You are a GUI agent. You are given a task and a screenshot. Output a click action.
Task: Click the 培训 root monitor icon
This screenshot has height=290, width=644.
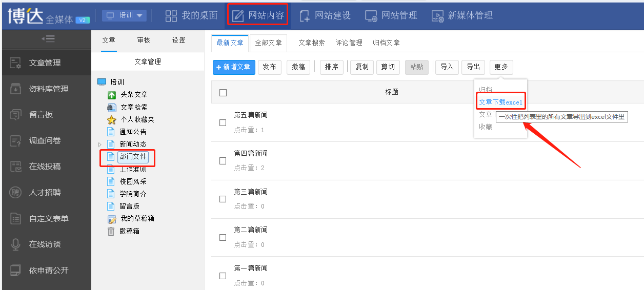pyautogui.click(x=102, y=82)
